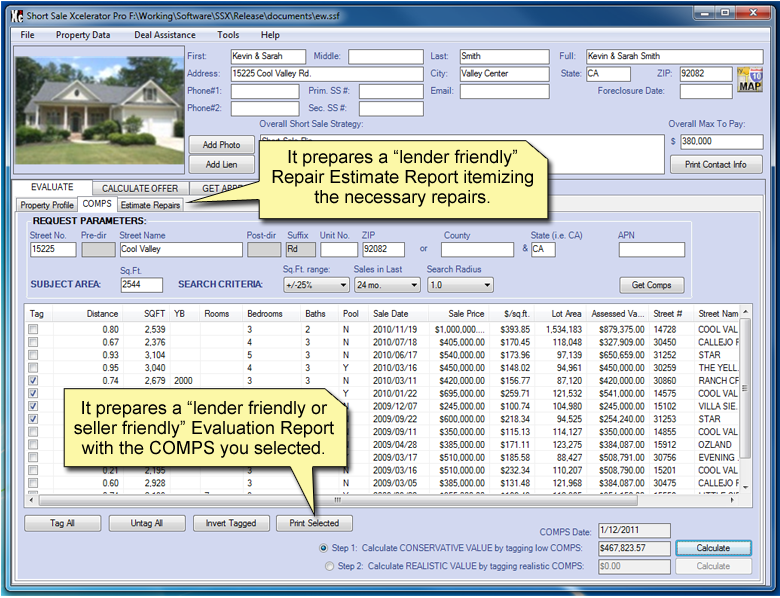Select the COMPS sub-tab
The image size is (780, 598).
click(97, 204)
